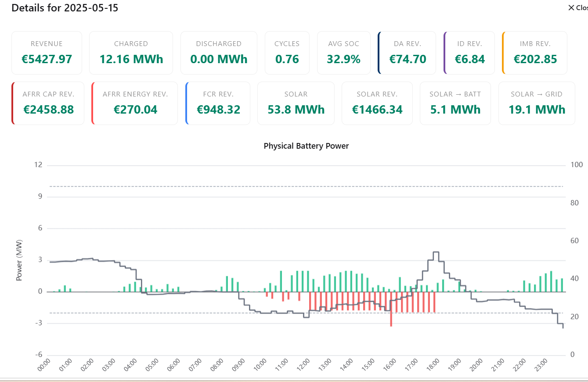
Task: Select the Solar → Grid card
Action: (537, 103)
